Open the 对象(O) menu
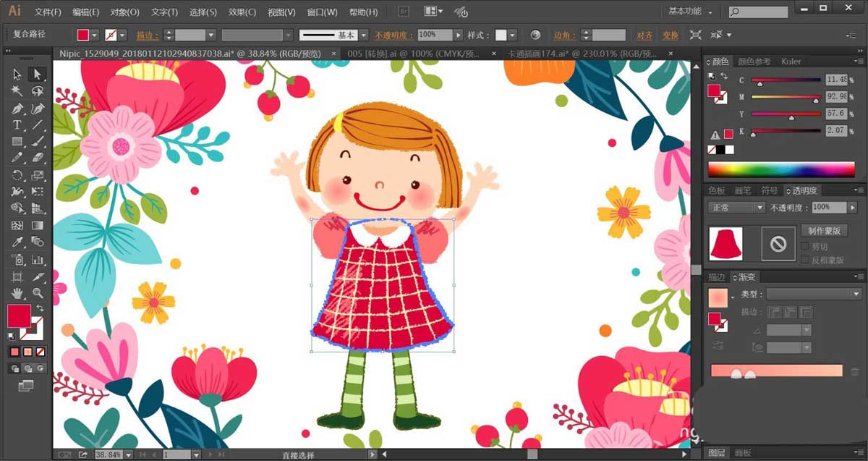Screen dimensions: 868x461 coord(125,12)
